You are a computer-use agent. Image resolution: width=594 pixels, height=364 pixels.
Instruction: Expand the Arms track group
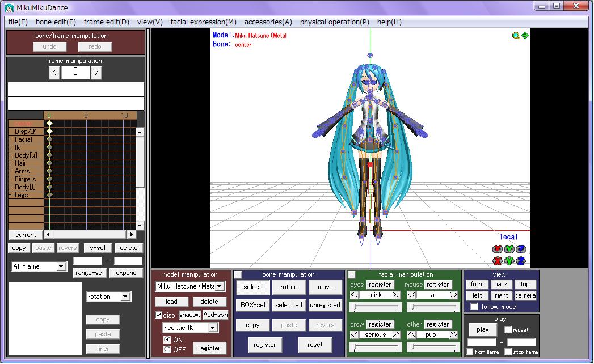[x=10, y=171]
